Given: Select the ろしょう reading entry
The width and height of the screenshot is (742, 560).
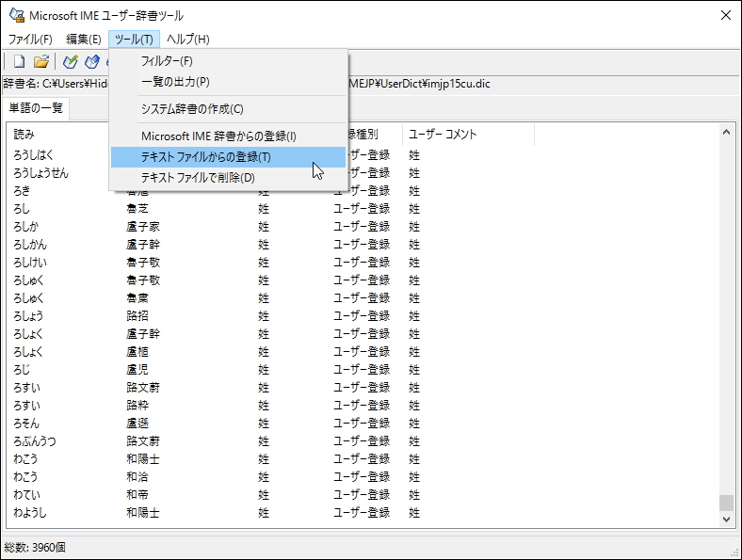Looking at the screenshot, I should click(x=28, y=316).
